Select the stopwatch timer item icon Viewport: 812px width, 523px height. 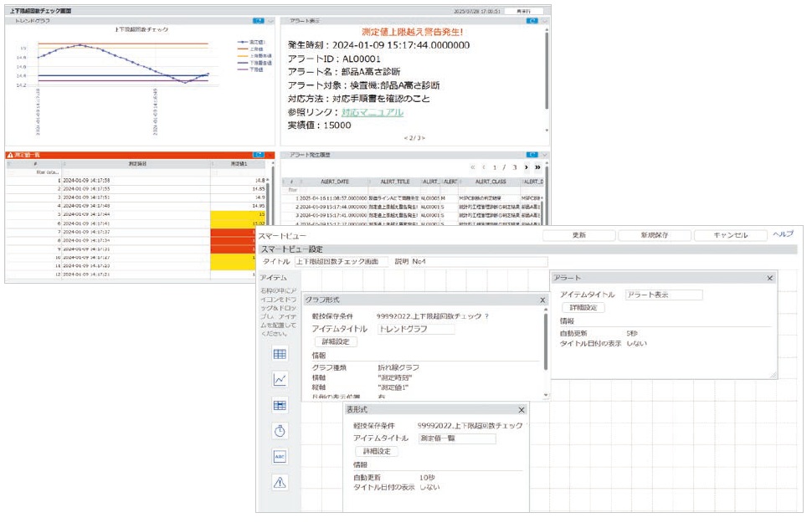[280, 430]
